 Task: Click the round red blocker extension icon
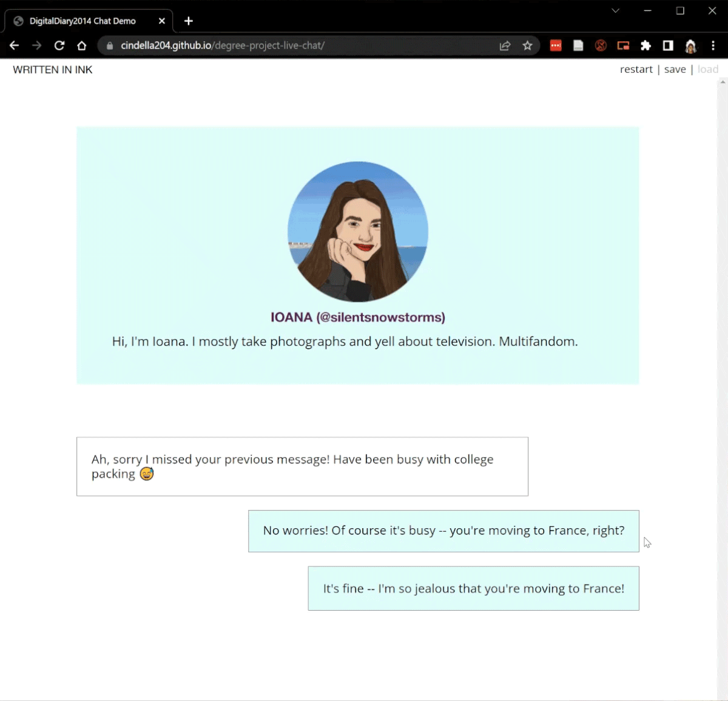[x=601, y=45]
